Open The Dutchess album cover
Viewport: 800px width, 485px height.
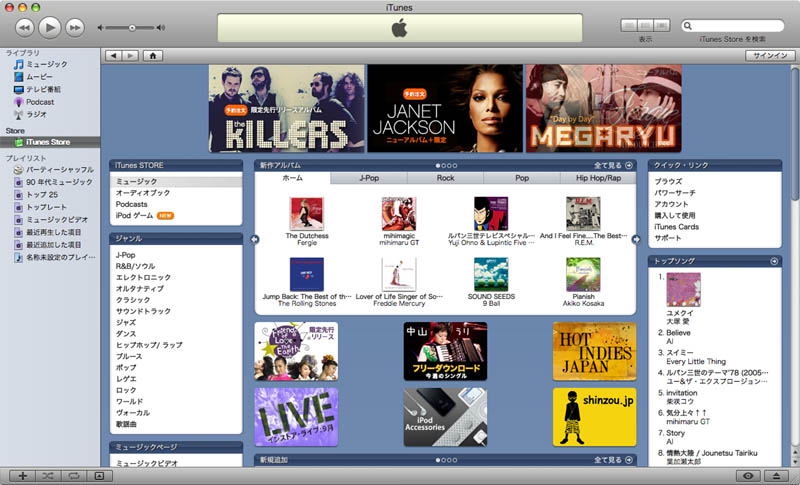point(307,214)
